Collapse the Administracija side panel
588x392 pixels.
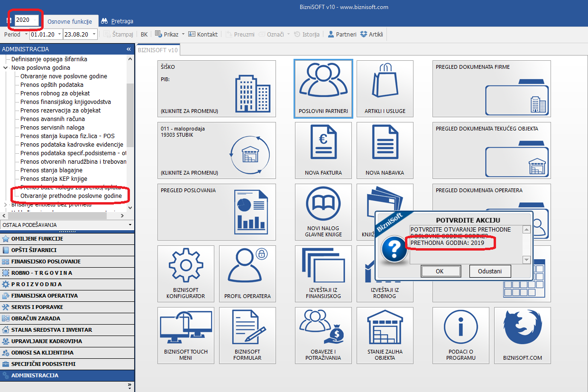(129, 49)
